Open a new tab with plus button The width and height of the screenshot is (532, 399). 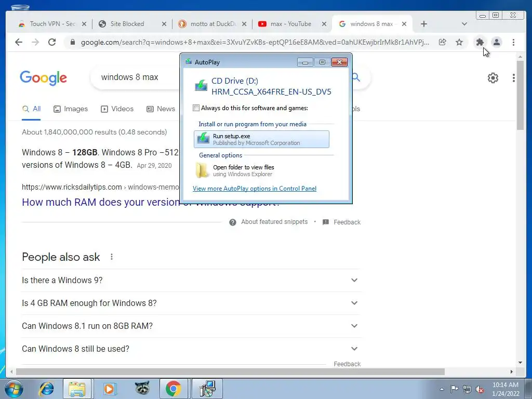pyautogui.click(x=424, y=24)
